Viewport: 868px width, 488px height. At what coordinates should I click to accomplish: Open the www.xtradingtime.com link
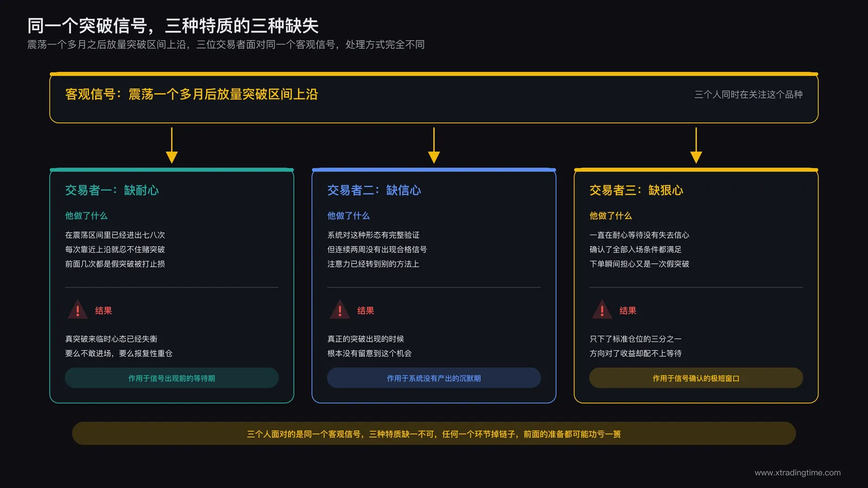[797, 473]
